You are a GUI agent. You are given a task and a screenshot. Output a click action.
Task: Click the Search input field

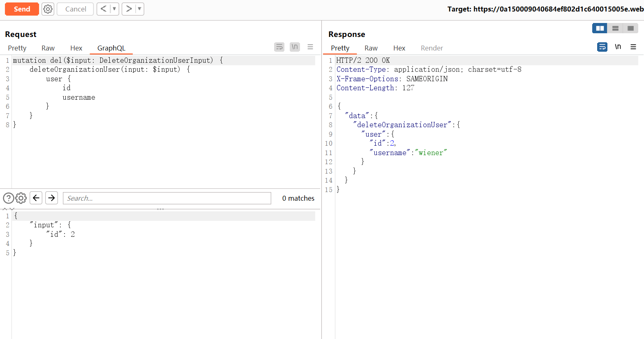(167, 198)
